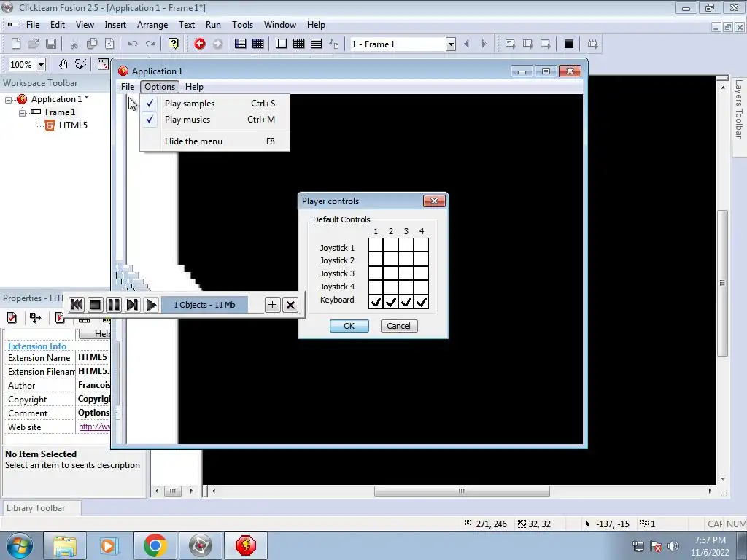
Task: Click the debugger Stop button
Action: 96,305
